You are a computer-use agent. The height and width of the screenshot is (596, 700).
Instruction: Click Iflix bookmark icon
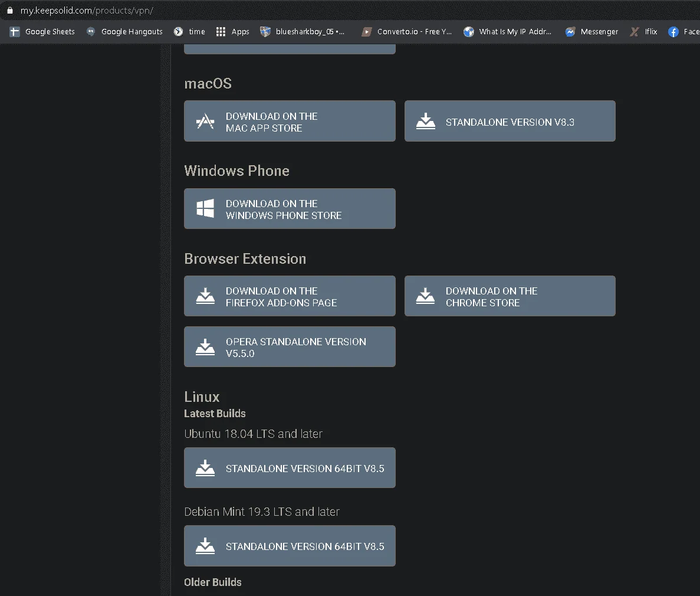634,32
